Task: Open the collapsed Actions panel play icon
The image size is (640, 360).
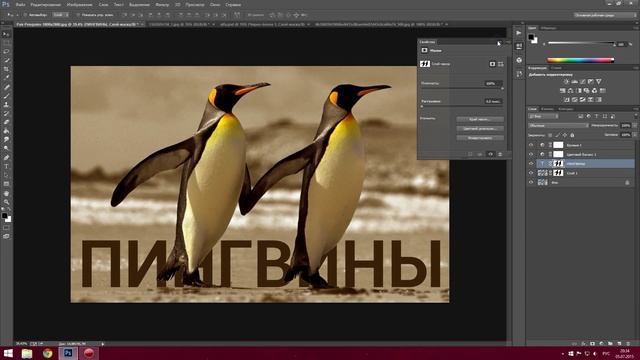Action: (x=519, y=33)
